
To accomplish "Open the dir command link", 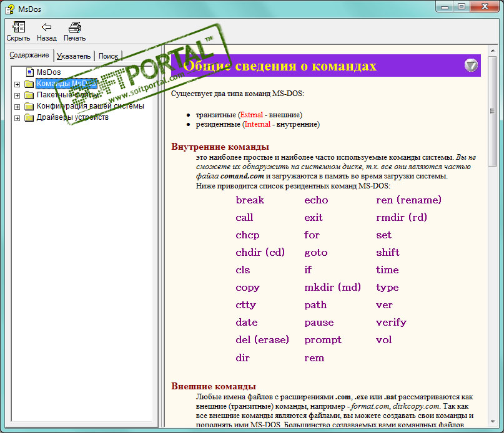I will 243,358.
